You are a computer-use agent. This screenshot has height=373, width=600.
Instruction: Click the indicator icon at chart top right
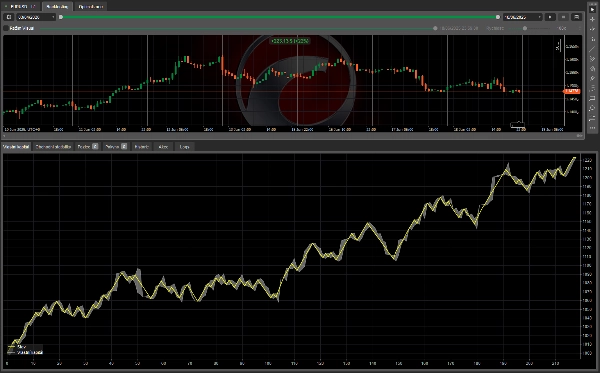click(x=558, y=47)
